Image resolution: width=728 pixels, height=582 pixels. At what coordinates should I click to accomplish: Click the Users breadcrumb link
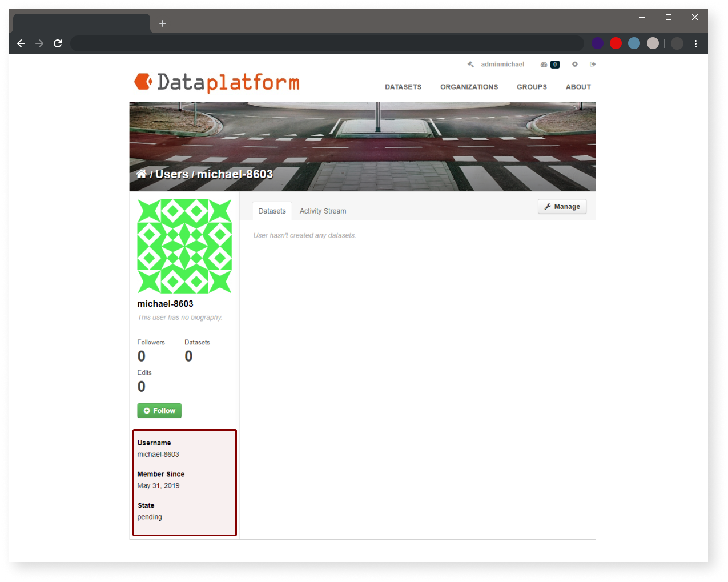tap(172, 174)
